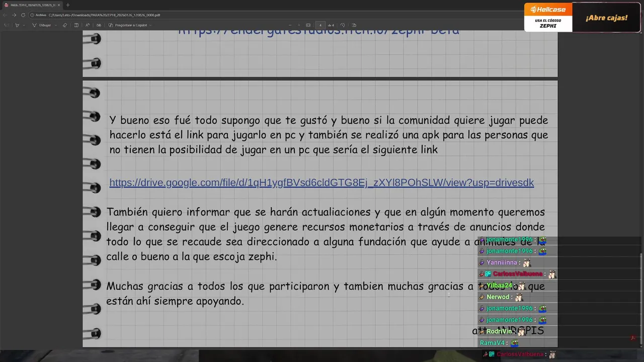This screenshot has height=362, width=644.
Task: Click the ZEPHI promo code text
Action: (x=548, y=26)
